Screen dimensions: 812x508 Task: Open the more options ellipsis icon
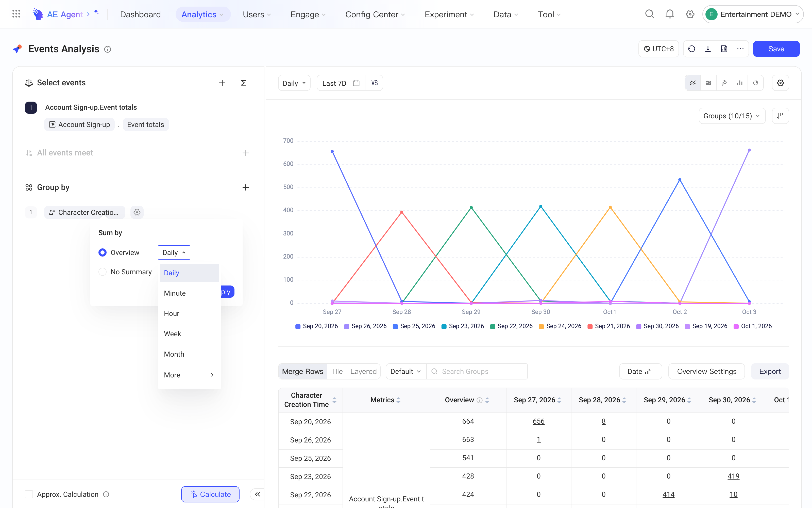740,49
